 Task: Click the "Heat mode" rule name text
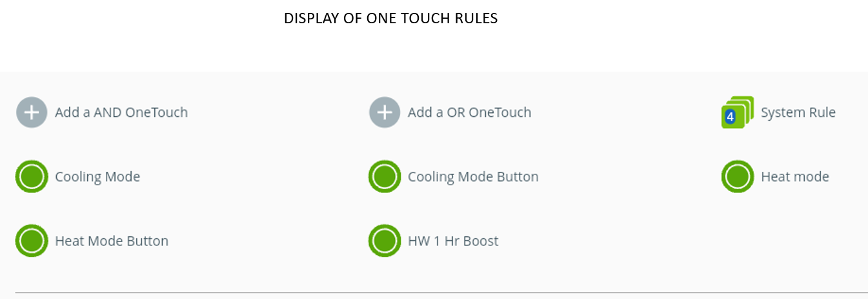pos(794,176)
